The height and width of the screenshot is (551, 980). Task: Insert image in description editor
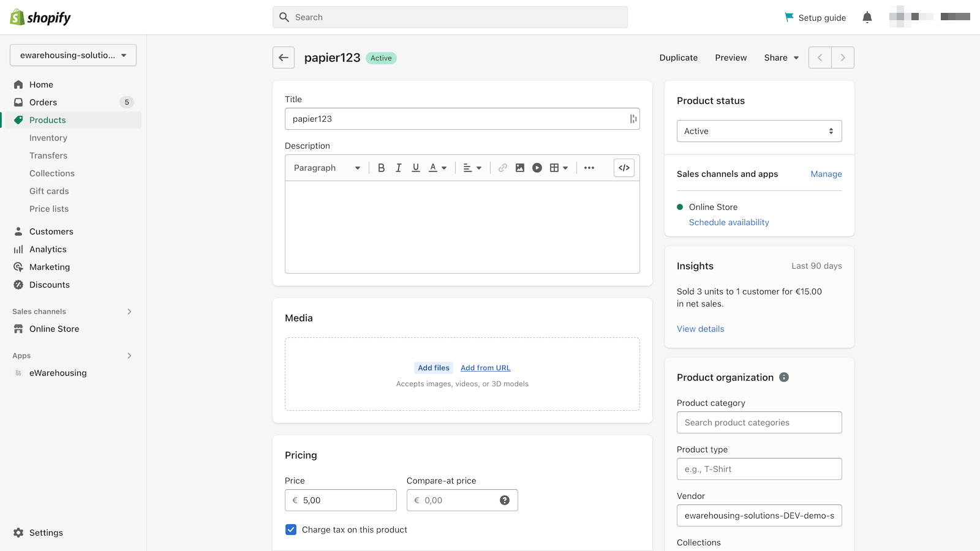(519, 168)
